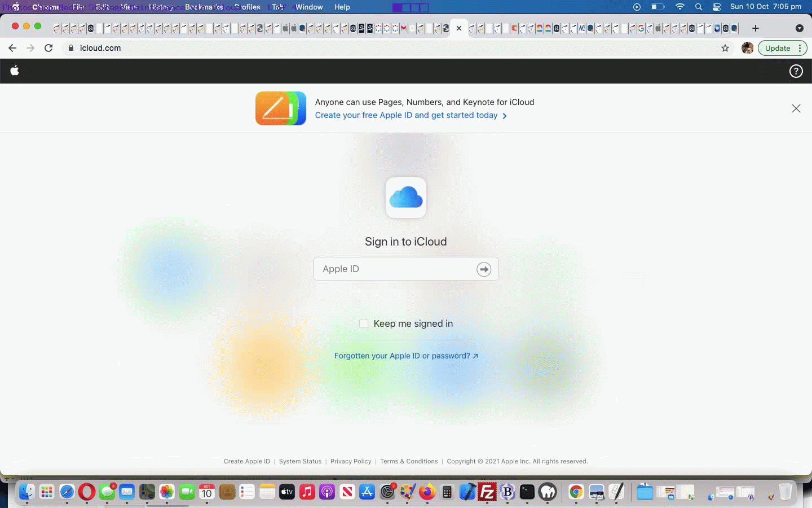Open the Update button's three-dot menu
The height and width of the screenshot is (508, 812).
pos(800,48)
